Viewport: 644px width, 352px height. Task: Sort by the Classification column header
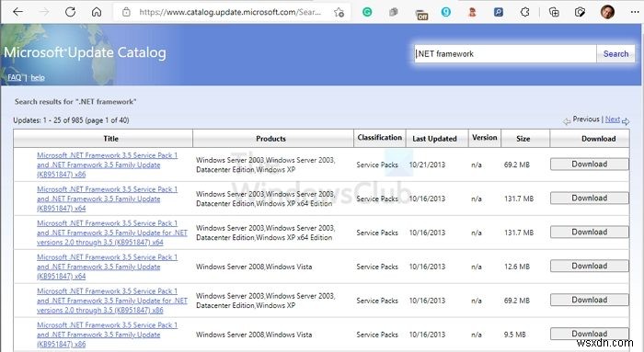click(x=379, y=138)
